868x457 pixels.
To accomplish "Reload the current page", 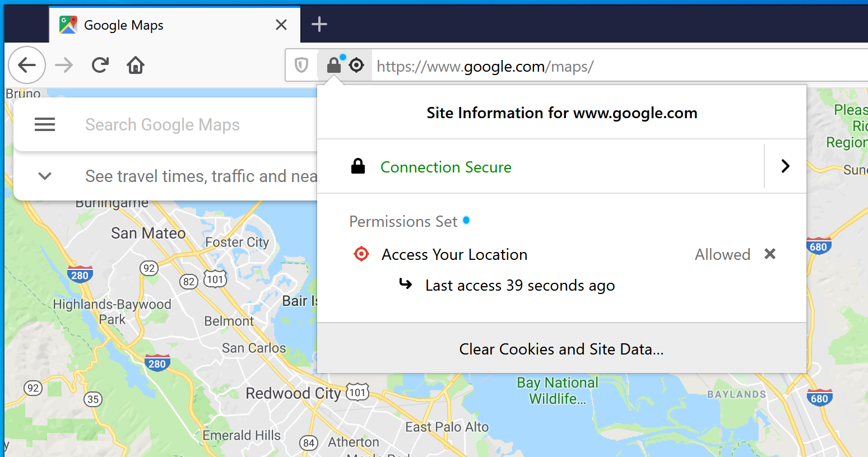I will (100, 66).
